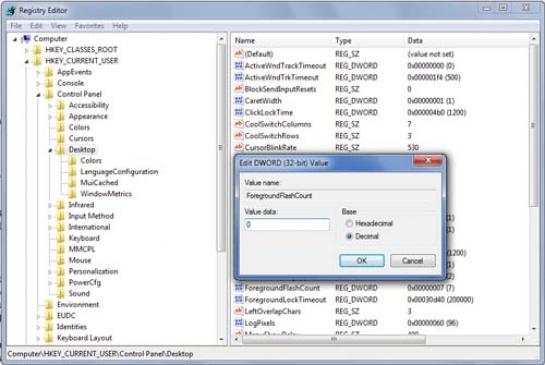Select the Infrared tree item
Screen dimensions: 545x365
(x=81, y=205)
